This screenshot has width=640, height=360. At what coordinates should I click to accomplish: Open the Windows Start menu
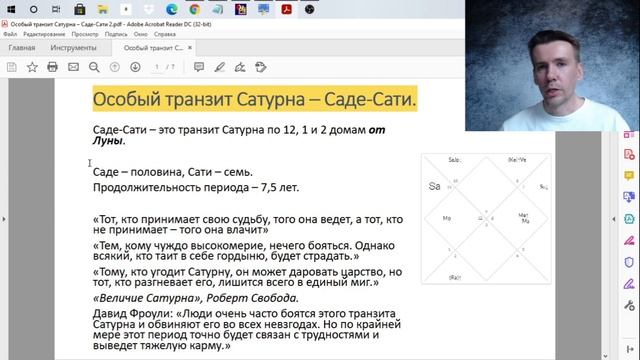[x=11, y=9]
